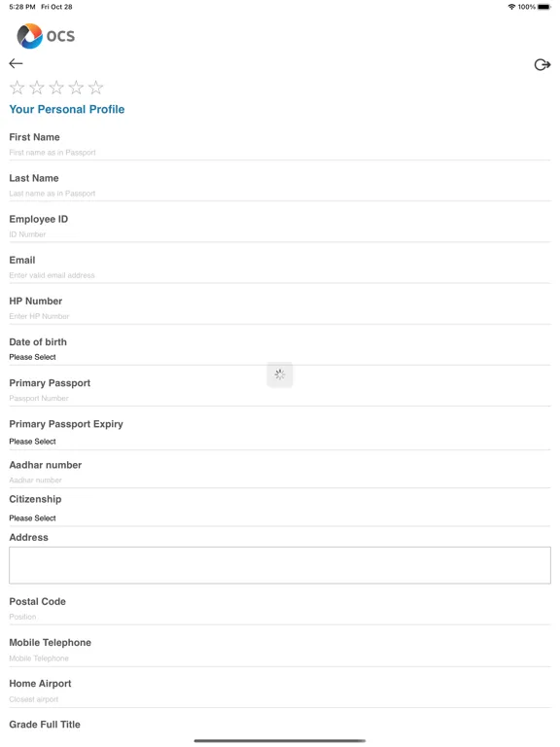Viewport: 560px width, 747px height.
Task: Open the Date of birth selector
Action: pyautogui.click(x=280, y=357)
